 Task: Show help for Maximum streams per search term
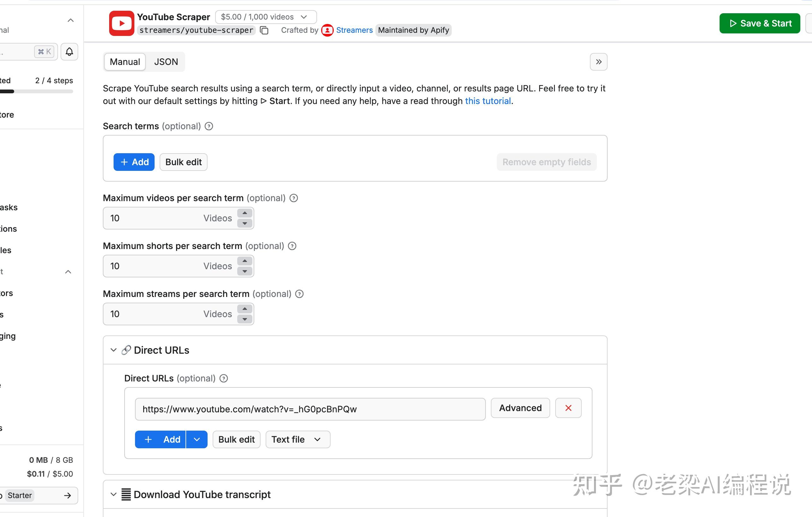299,294
